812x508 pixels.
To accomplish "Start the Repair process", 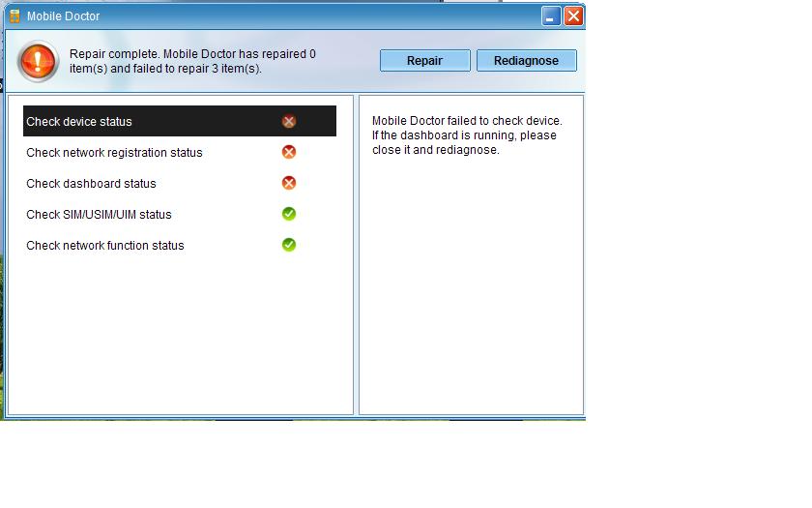I will click(x=425, y=61).
